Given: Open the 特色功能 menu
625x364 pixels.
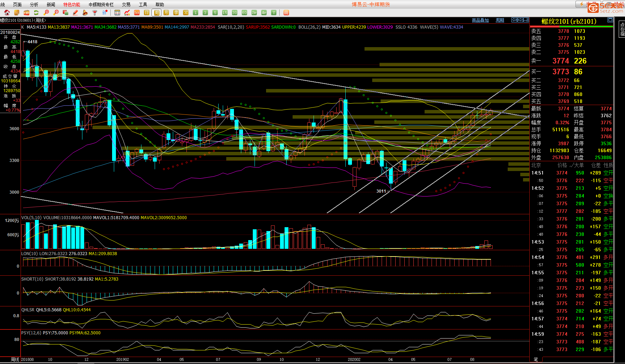Looking at the screenshot, I should tap(72, 5).
